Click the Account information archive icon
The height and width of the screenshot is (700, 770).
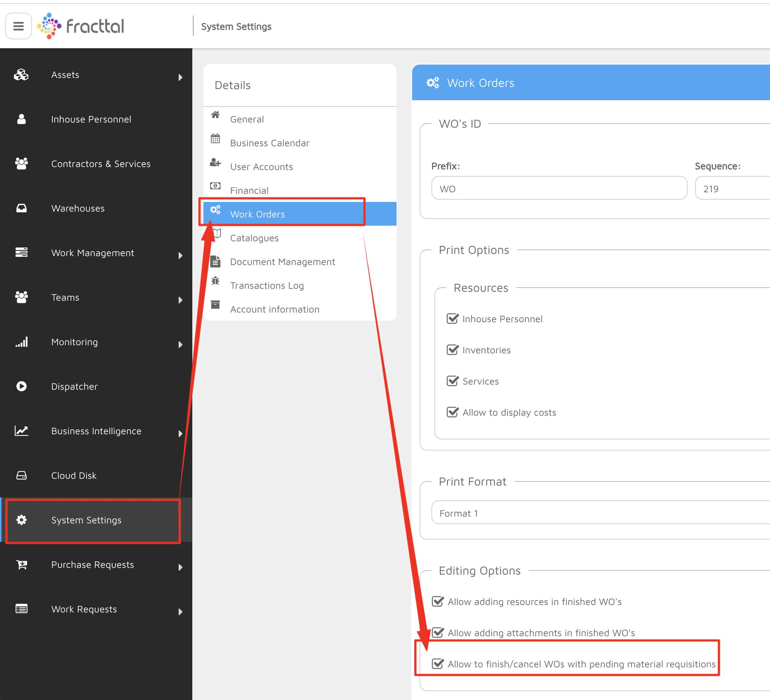[x=215, y=305]
